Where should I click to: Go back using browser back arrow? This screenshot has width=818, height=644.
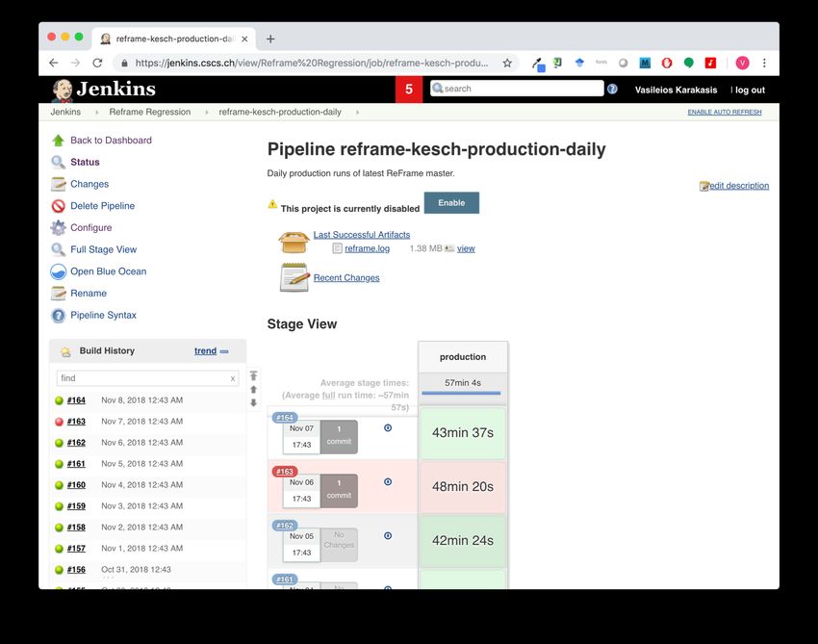[x=53, y=64]
